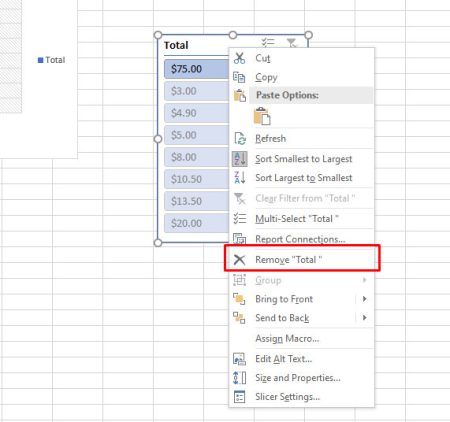Expand the Bring to Front submenu arrow
450x422 pixels.
[x=364, y=299]
